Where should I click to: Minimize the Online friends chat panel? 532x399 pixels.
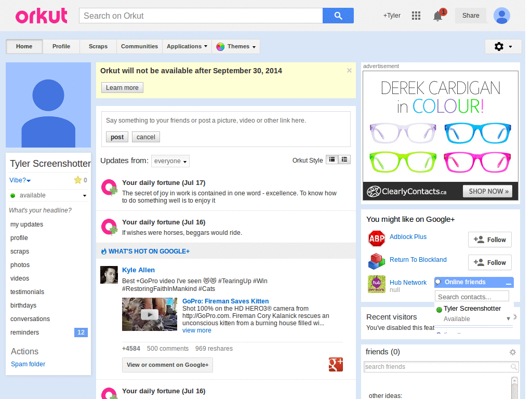(x=508, y=283)
